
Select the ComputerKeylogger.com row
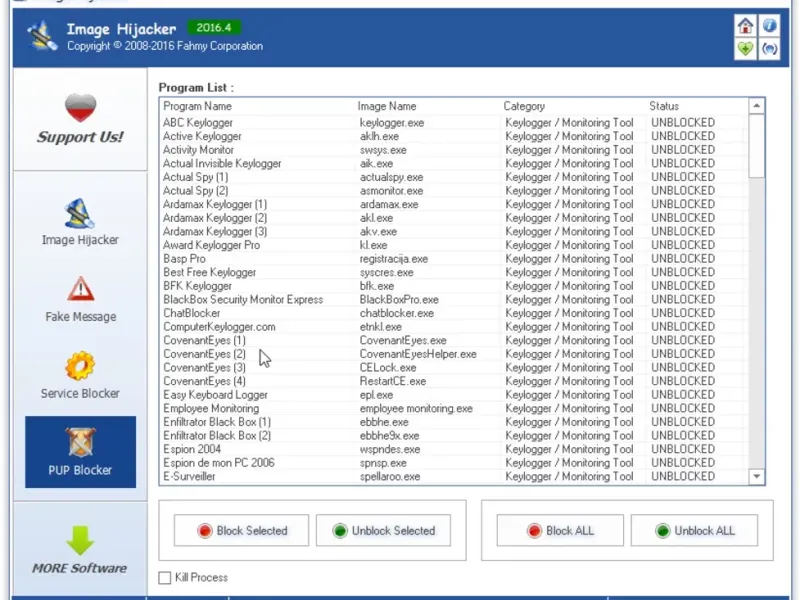[453, 327]
